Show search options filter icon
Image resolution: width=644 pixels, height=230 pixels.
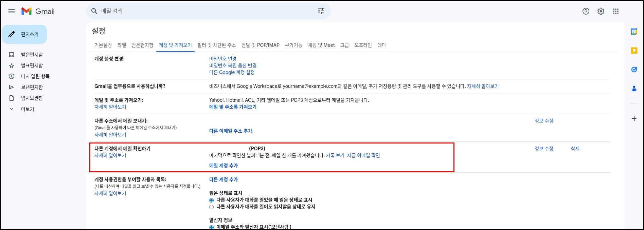click(321, 11)
